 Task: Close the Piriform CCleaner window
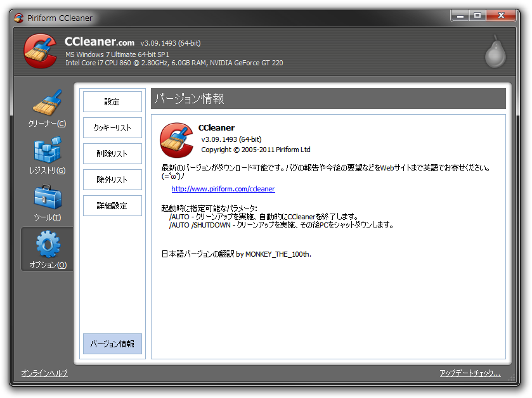(501, 16)
